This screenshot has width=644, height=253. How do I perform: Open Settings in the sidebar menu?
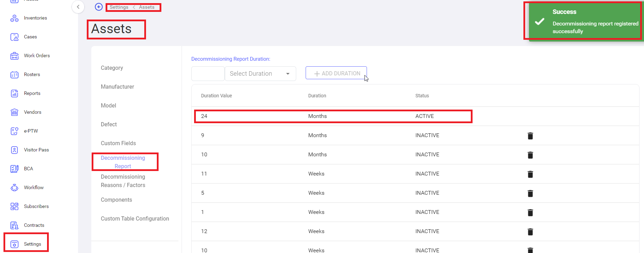click(x=32, y=244)
